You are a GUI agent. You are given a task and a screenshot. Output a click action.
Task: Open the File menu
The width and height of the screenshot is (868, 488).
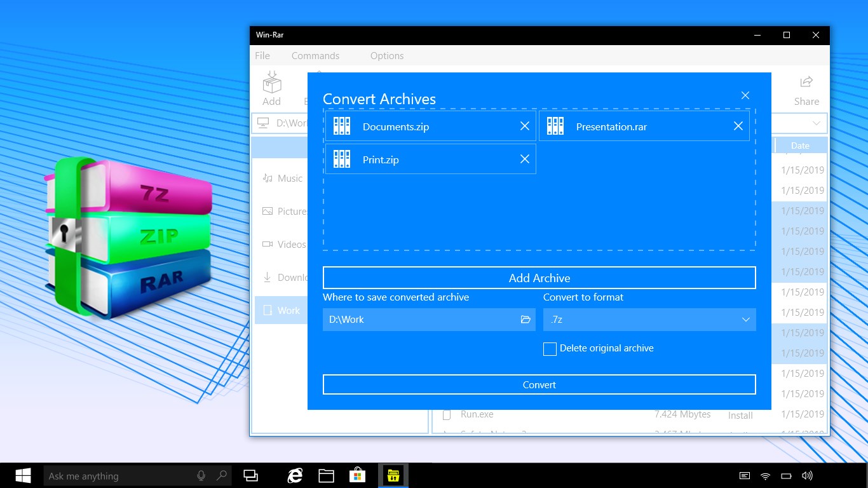click(262, 56)
